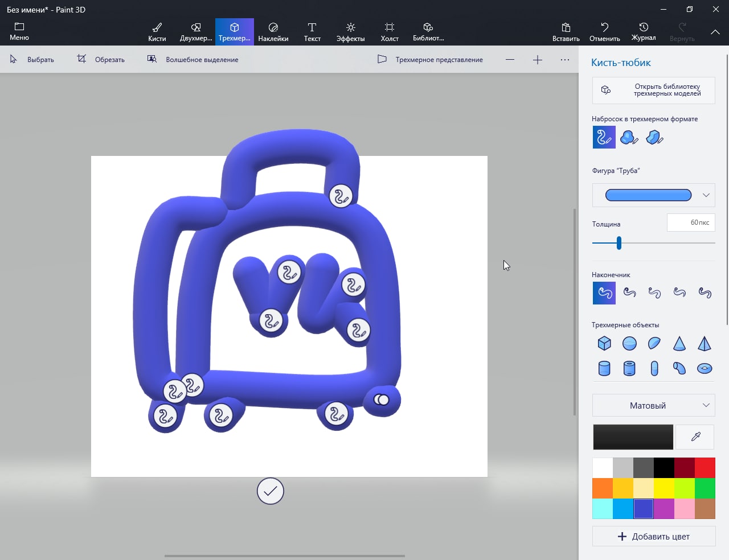
Task: Select the fourth Наконечник tip style
Action: (679, 293)
